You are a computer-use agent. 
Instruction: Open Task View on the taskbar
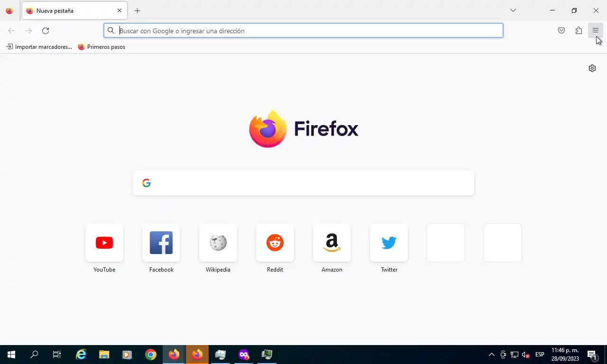coord(57,355)
